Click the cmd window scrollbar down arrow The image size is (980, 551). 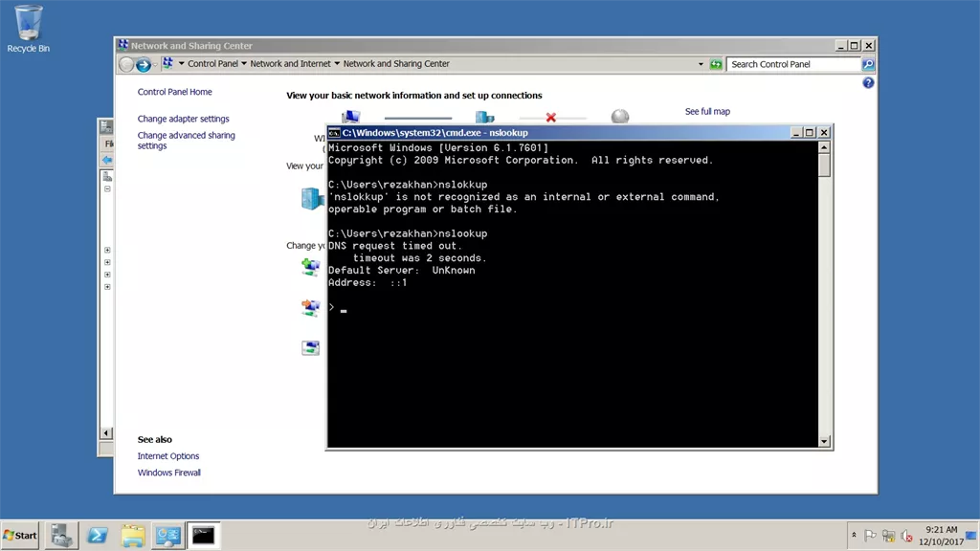point(824,441)
